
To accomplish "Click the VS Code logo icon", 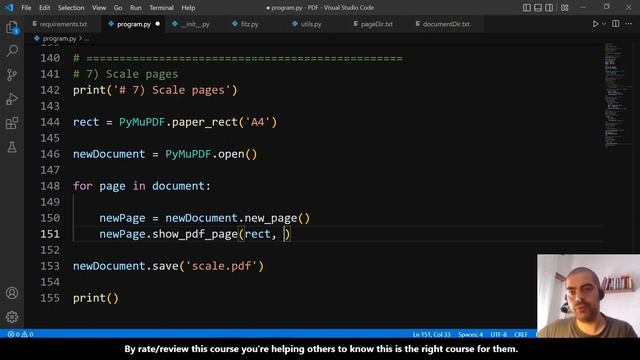I will (x=9, y=7).
